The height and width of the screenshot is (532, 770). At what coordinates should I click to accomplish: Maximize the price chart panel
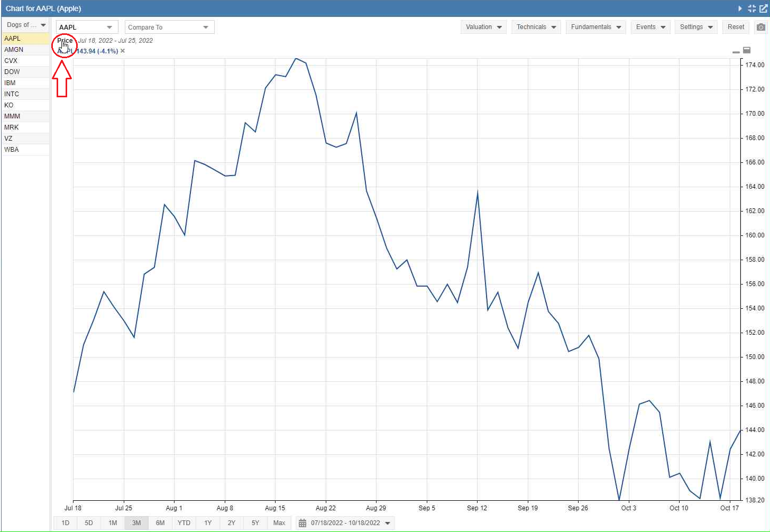pyautogui.click(x=747, y=50)
